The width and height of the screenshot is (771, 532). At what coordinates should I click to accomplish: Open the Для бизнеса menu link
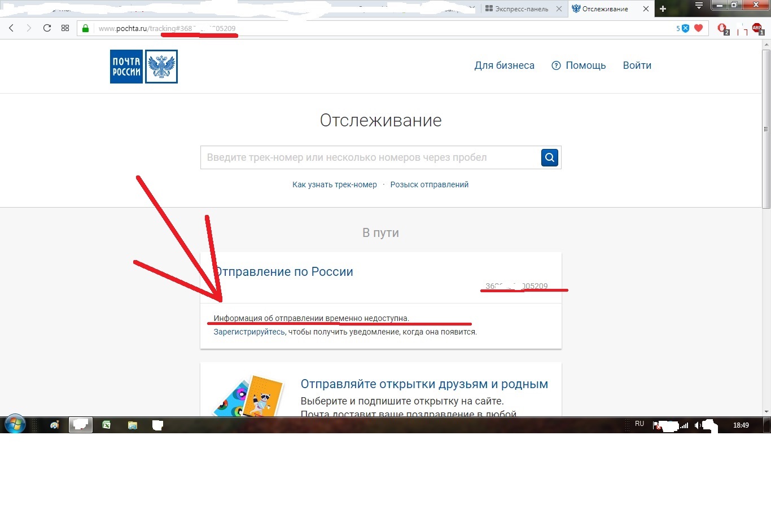tap(504, 65)
